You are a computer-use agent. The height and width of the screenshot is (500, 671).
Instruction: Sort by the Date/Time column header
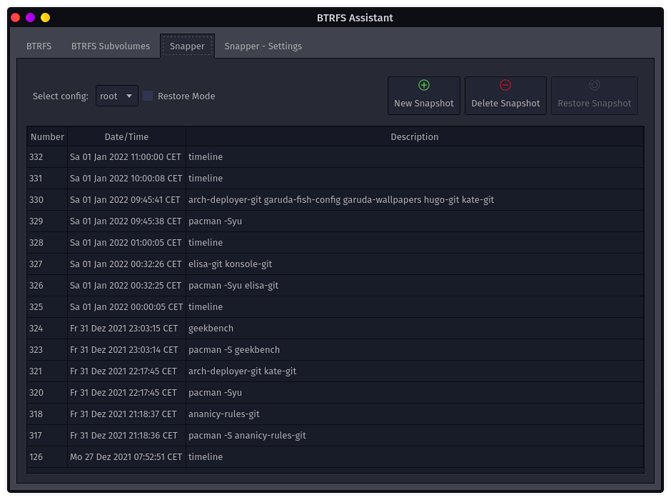[x=127, y=137]
